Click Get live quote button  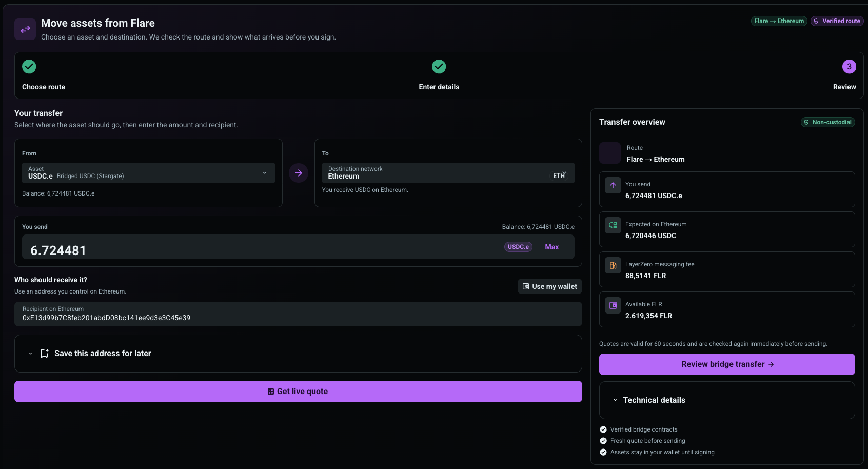[x=298, y=392]
